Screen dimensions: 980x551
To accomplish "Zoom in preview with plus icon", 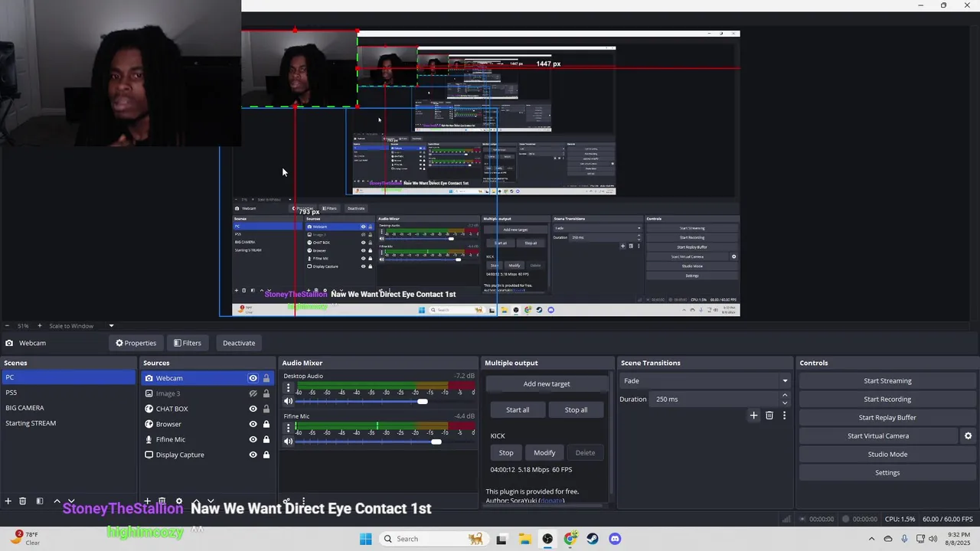I will (40, 326).
